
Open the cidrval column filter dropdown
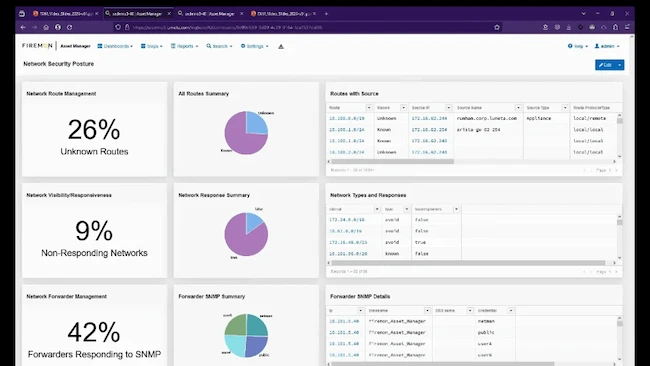coord(377,209)
